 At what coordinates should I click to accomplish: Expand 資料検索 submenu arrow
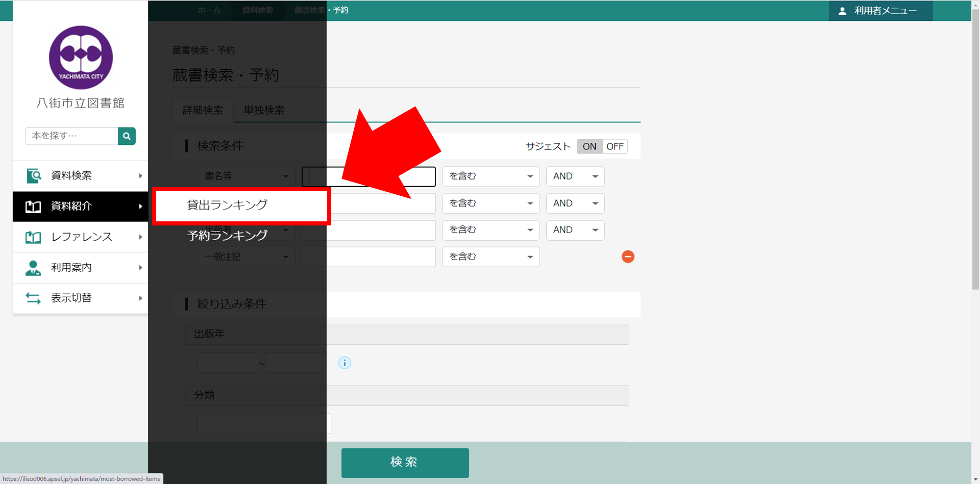(x=140, y=176)
